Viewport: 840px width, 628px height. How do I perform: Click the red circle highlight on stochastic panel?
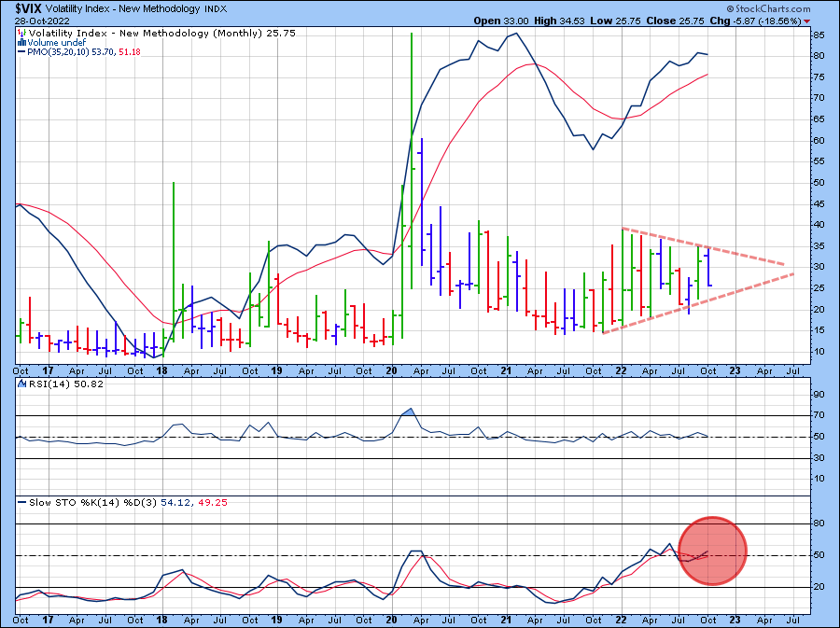[x=712, y=551]
